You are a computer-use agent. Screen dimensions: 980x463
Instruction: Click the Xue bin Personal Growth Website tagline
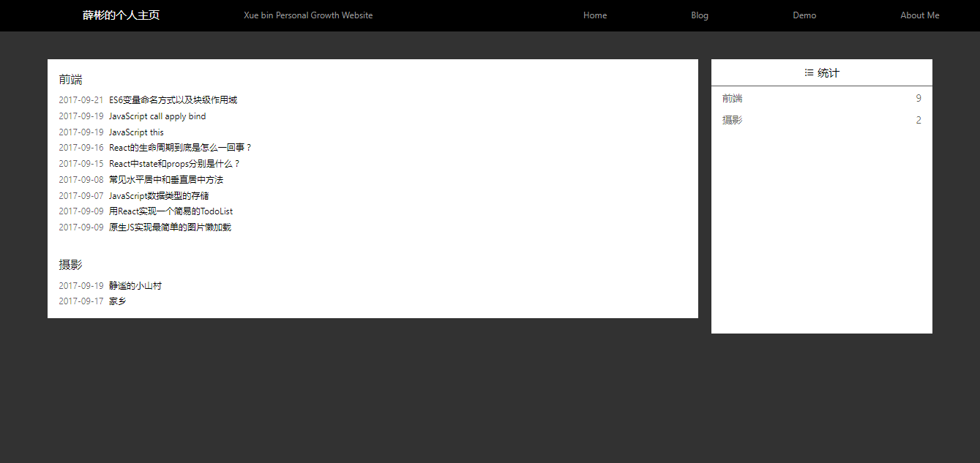(x=308, y=15)
